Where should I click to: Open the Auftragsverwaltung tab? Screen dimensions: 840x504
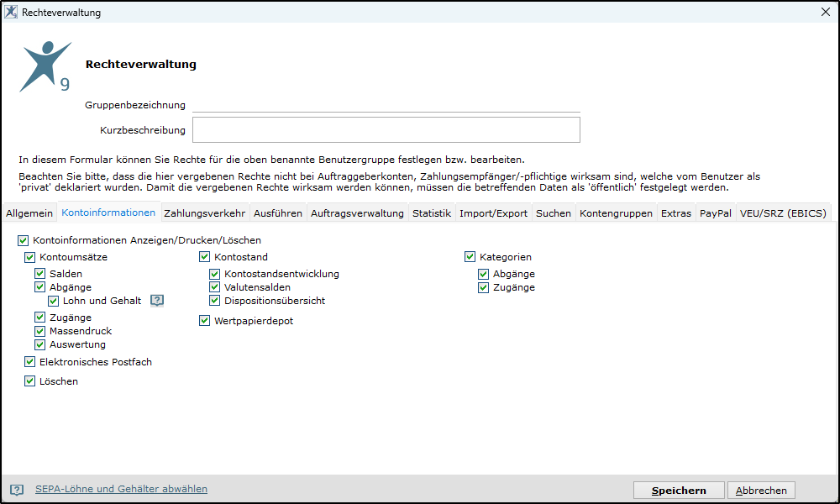[x=357, y=213]
